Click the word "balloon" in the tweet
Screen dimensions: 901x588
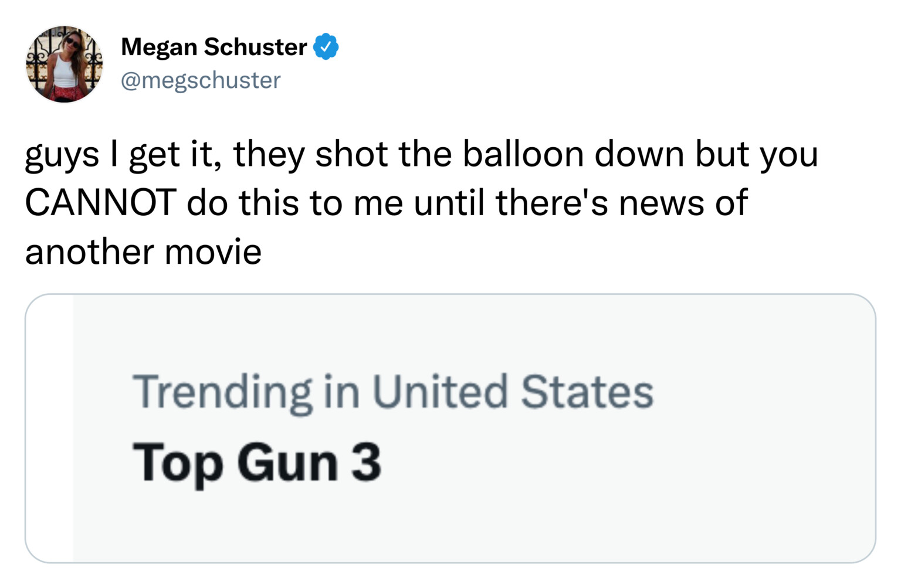(523, 154)
